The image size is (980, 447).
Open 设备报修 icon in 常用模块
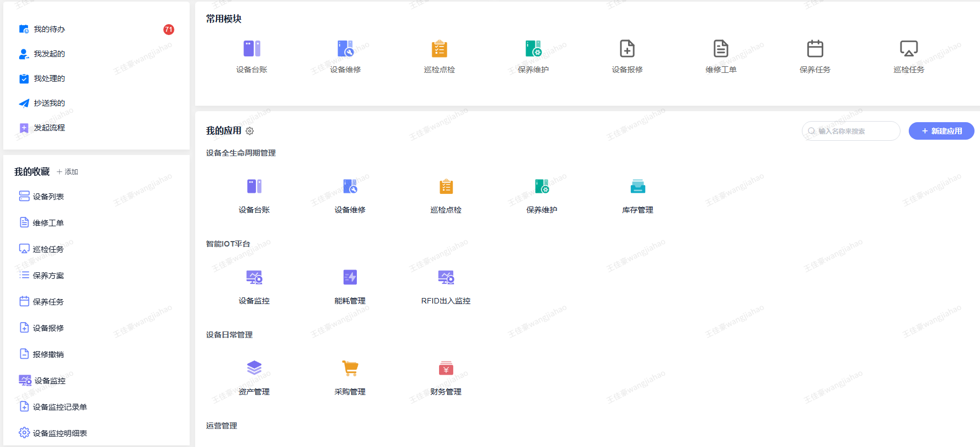pos(627,49)
